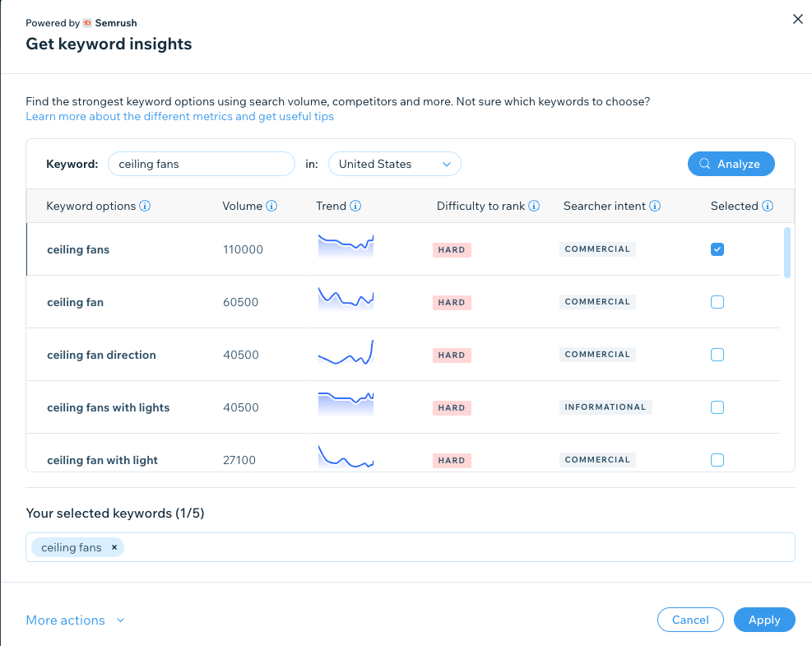Image resolution: width=812 pixels, height=646 pixels.
Task: Check the ceiling fan direction checkbox
Action: pyautogui.click(x=717, y=355)
